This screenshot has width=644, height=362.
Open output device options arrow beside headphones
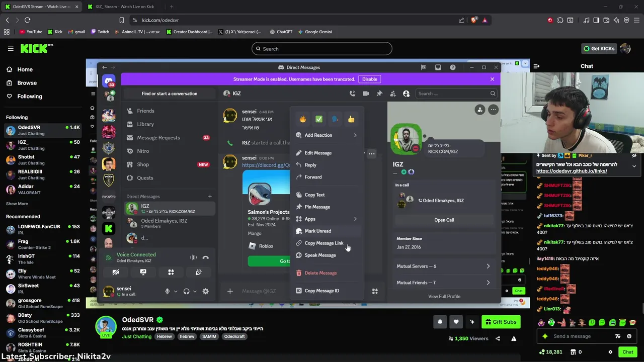tap(195, 291)
